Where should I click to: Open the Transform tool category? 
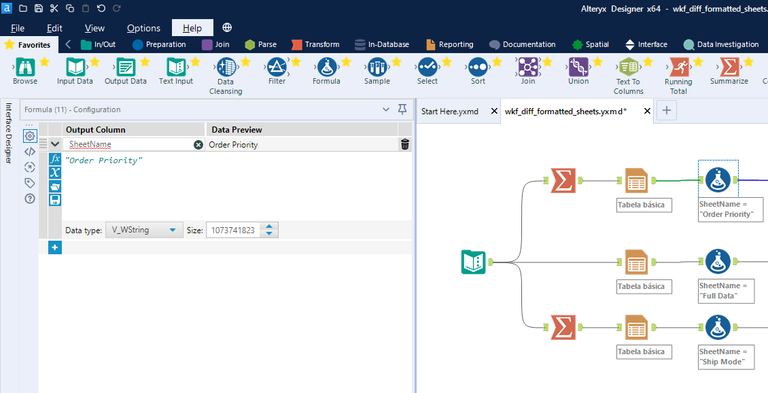point(315,45)
